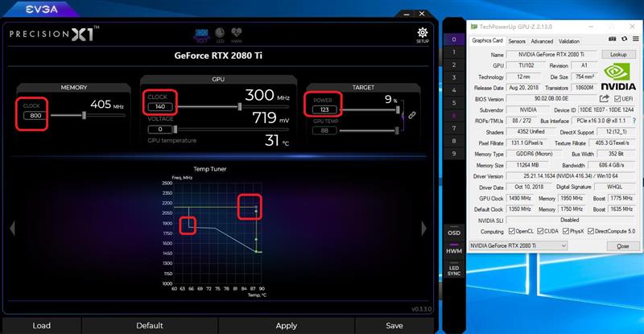
Task: Select profile slot 4
Action: (454, 90)
